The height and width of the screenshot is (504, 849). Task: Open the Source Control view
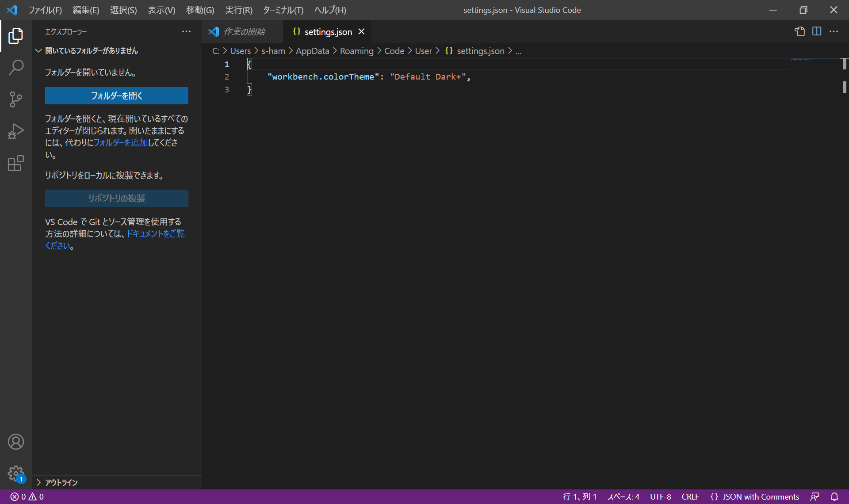pos(16,99)
